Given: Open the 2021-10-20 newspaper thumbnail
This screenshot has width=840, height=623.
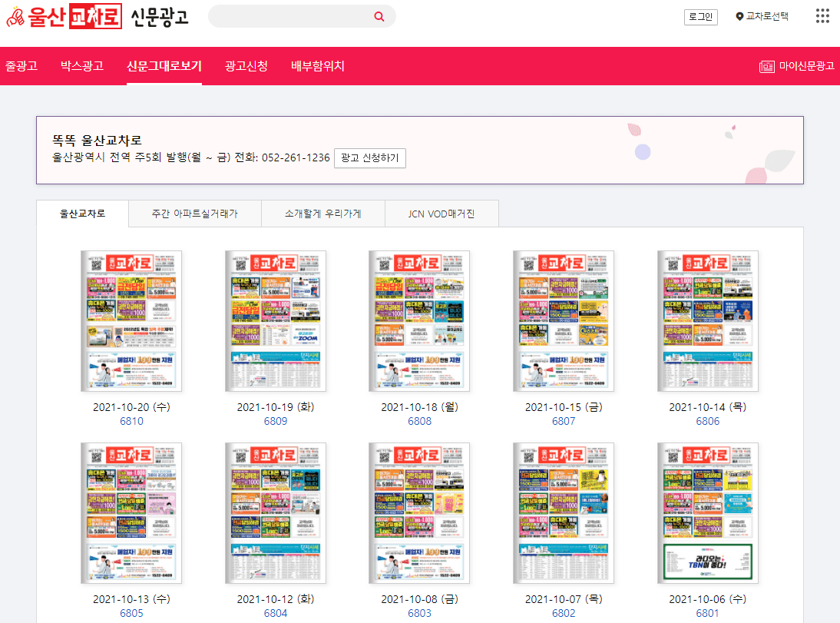Looking at the screenshot, I should (131, 320).
